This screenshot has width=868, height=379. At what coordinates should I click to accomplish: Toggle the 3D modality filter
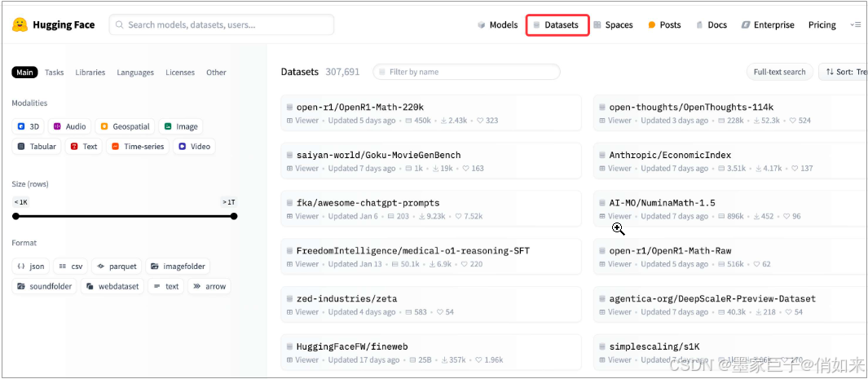click(29, 126)
